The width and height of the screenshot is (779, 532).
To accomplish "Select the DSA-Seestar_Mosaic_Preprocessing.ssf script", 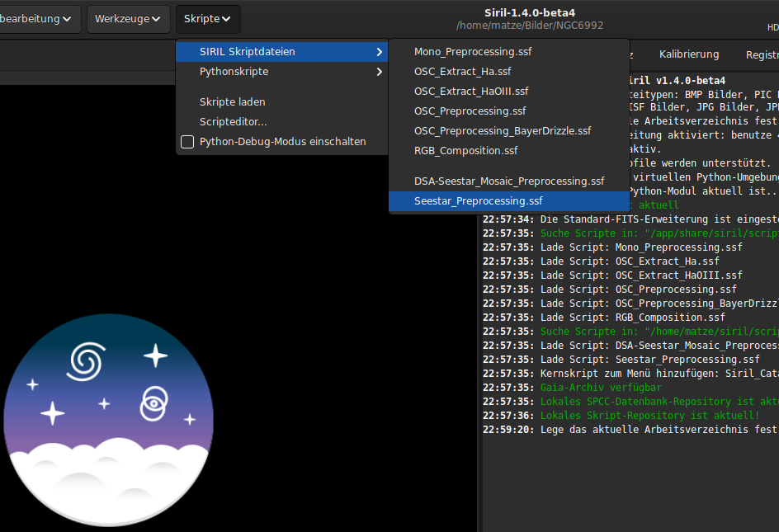I will click(509, 181).
